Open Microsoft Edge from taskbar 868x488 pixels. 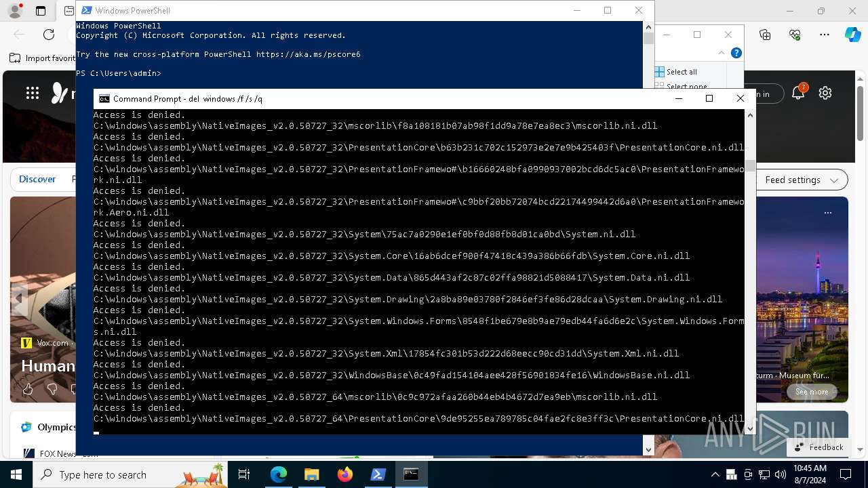[279, 474]
